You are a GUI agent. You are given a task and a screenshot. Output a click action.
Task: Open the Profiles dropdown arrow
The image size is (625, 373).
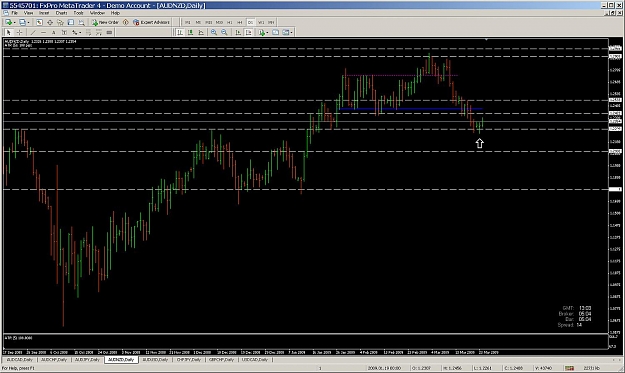(x=28, y=23)
